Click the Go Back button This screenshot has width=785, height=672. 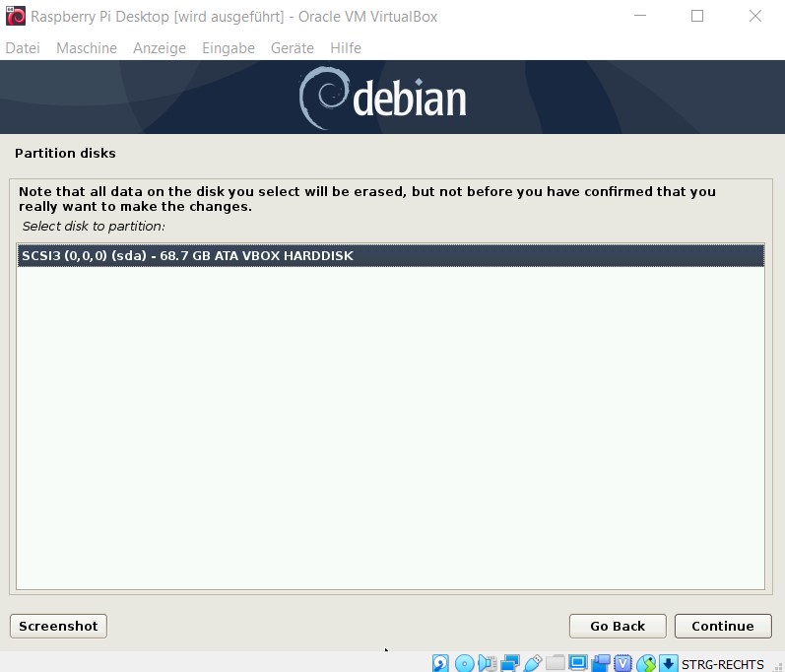618,626
